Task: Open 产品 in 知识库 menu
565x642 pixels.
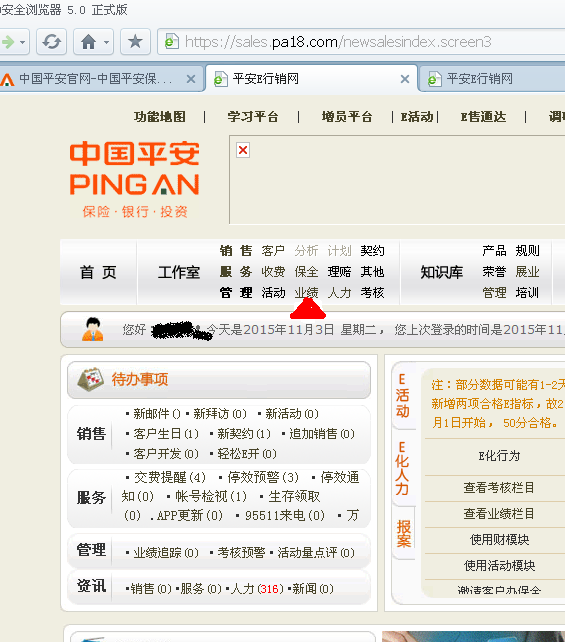Action: pyautogui.click(x=494, y=251)
